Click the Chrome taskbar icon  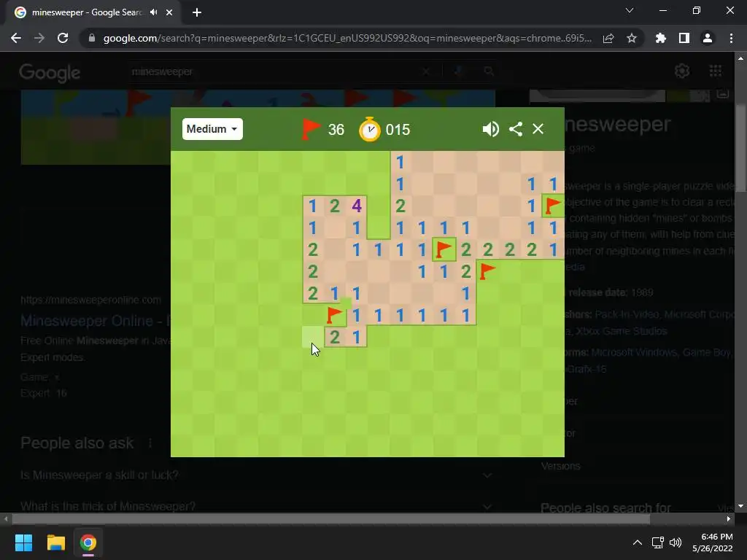click(88, 542)
